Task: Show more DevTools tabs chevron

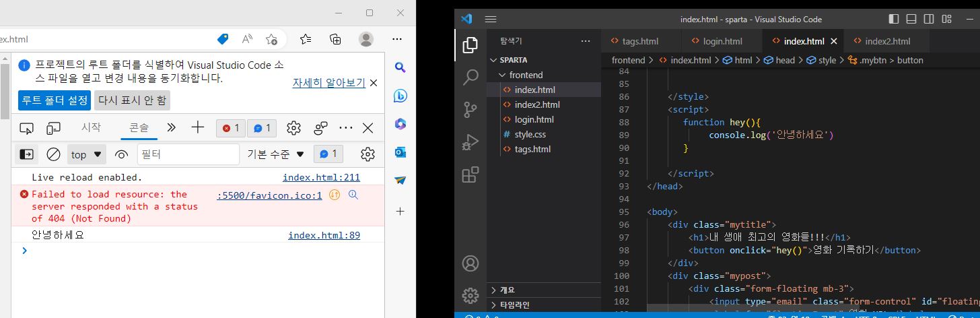Action: [171, 127]
